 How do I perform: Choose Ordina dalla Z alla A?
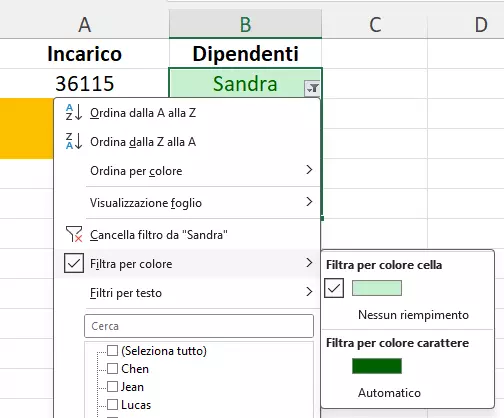187,142
